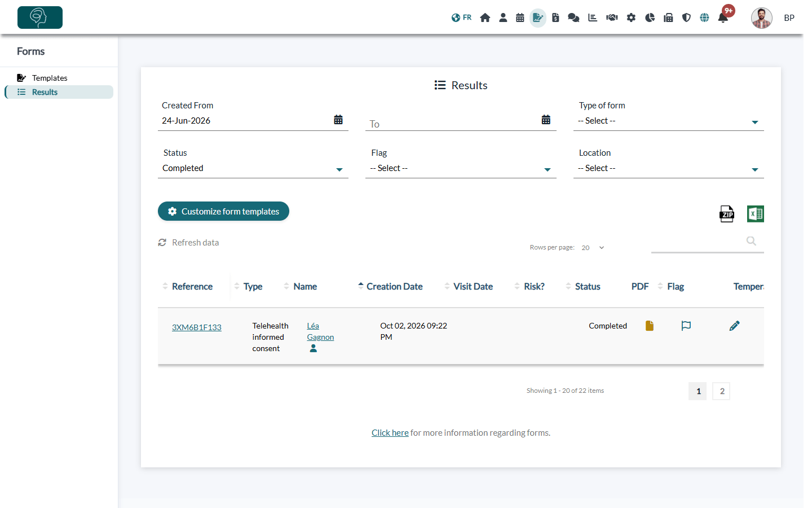This screenshot has width=812, height=508.
Task: Go to page 2 of results
Action: click(x=722, y=391)
